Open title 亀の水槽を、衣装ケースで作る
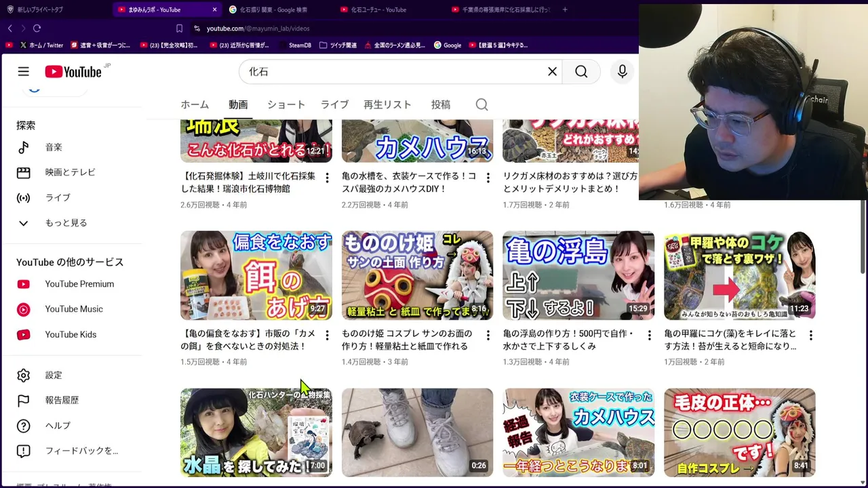The width and height of the screenshot is (868, 488). (x=409, y=182)
